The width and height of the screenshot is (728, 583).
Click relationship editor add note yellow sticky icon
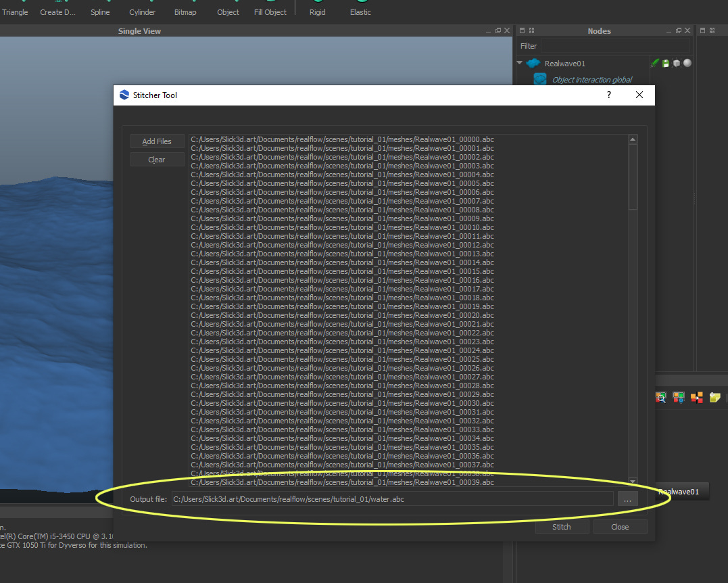pyautogui.click(x=715, y=398)
